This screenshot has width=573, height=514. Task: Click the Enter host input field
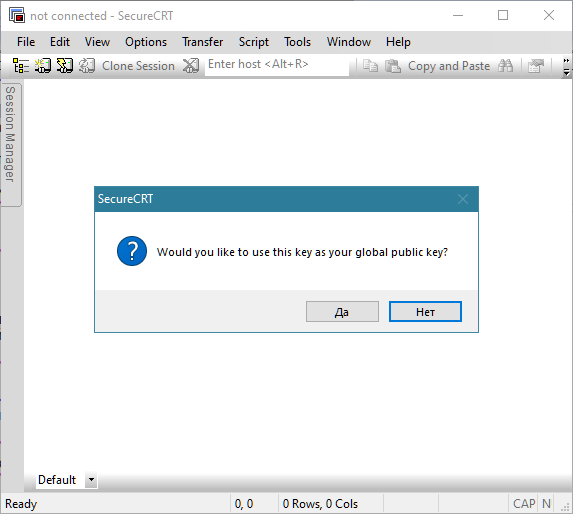tap(277, 65)
